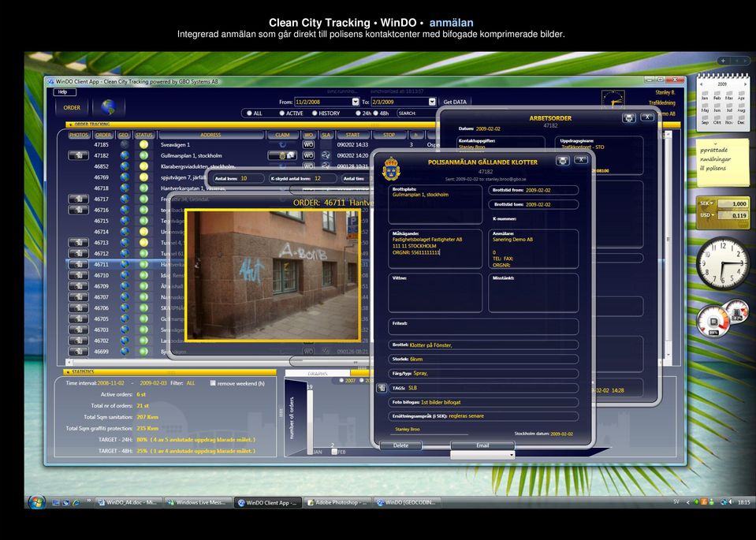Screen dimensions: 756x540
Task: Open the WO icon for Sveavägen 1
Action: 308,144
